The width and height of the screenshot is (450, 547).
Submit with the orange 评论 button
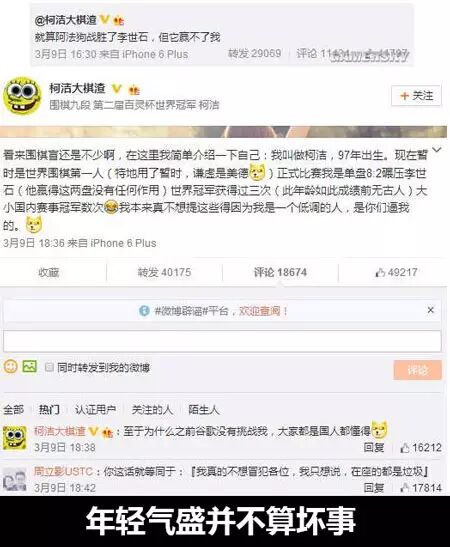[x=418, y=370]
